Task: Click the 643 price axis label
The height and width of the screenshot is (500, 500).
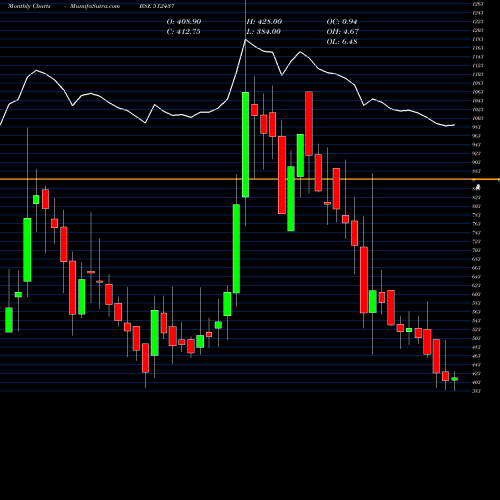Action: [477, 277]
